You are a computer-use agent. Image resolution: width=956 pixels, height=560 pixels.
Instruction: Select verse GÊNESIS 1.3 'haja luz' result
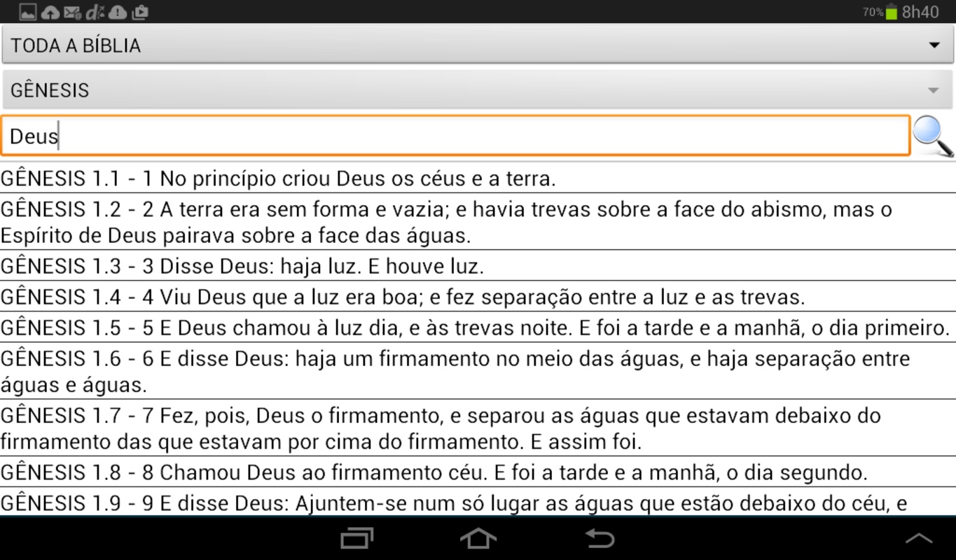[478, 265]
